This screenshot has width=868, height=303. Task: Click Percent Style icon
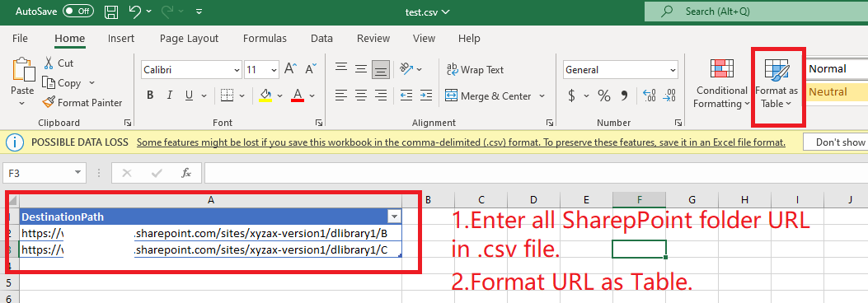pos(604,96)
